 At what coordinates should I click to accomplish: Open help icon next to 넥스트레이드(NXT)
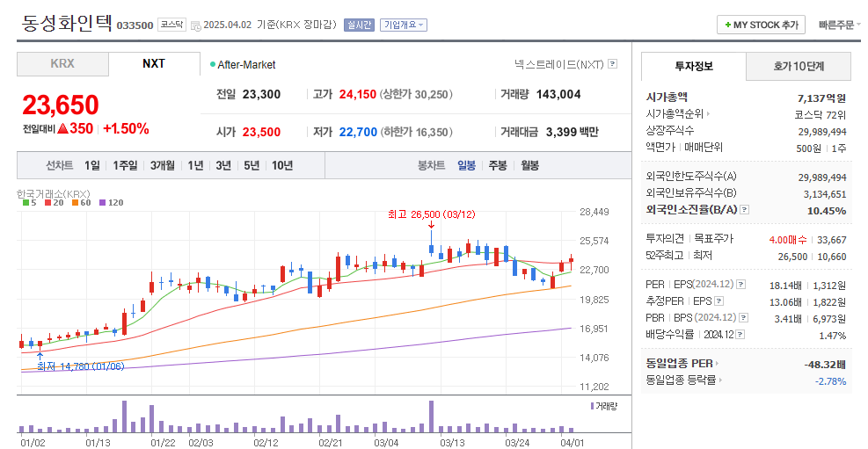pyautogui.click(x=612, y=64)
